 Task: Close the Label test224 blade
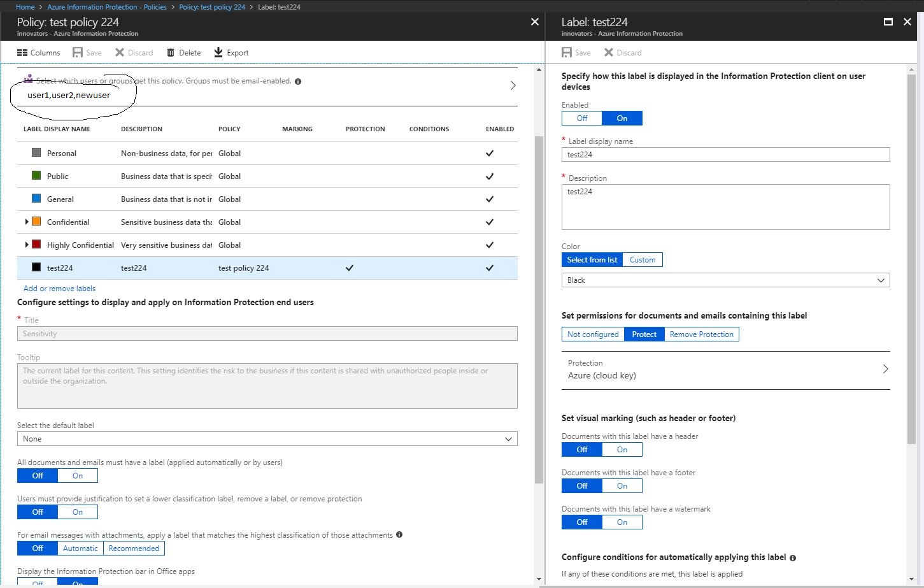click(907, 22)
